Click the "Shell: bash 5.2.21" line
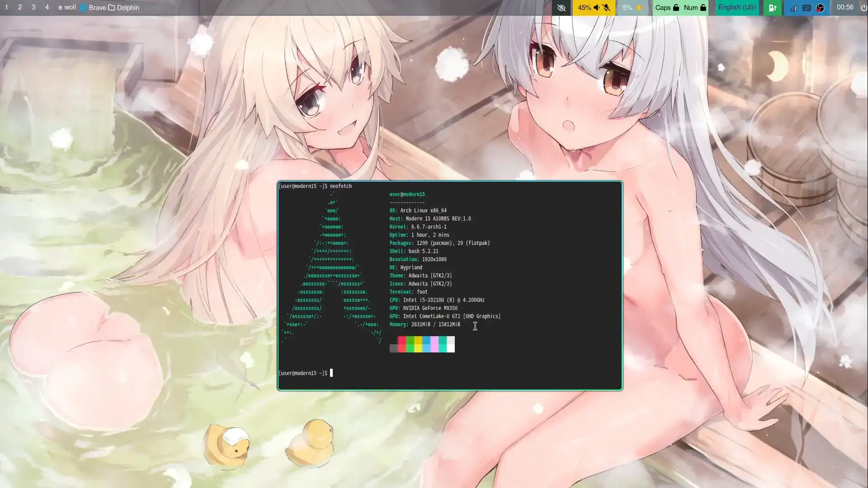 pyautogui.click(x=414, y=251)
